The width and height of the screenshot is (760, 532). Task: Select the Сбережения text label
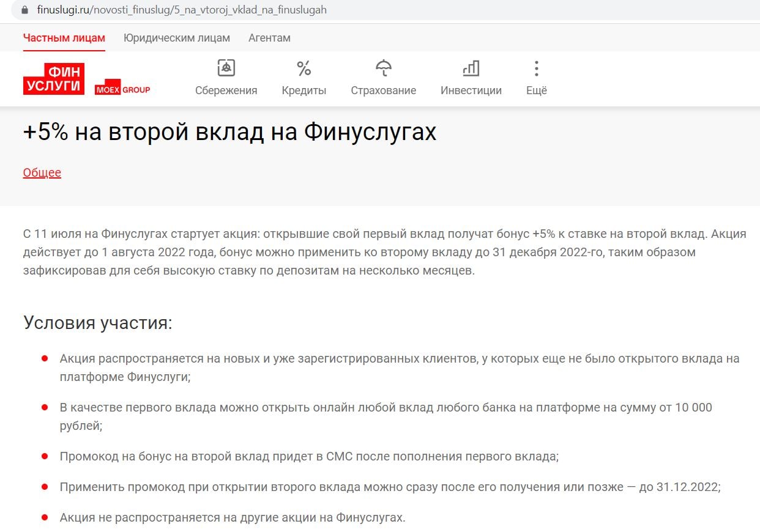[226, 91]
